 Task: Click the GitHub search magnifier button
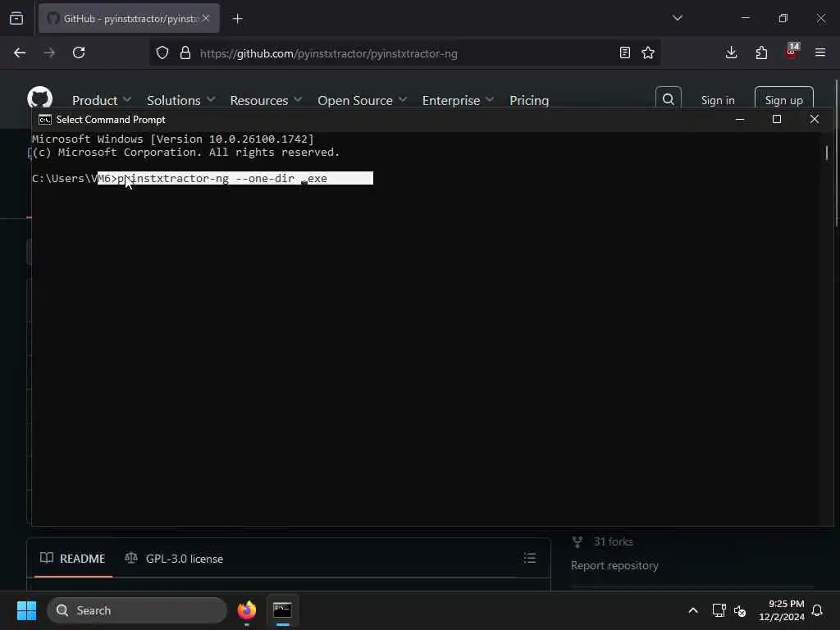point(669,99)
